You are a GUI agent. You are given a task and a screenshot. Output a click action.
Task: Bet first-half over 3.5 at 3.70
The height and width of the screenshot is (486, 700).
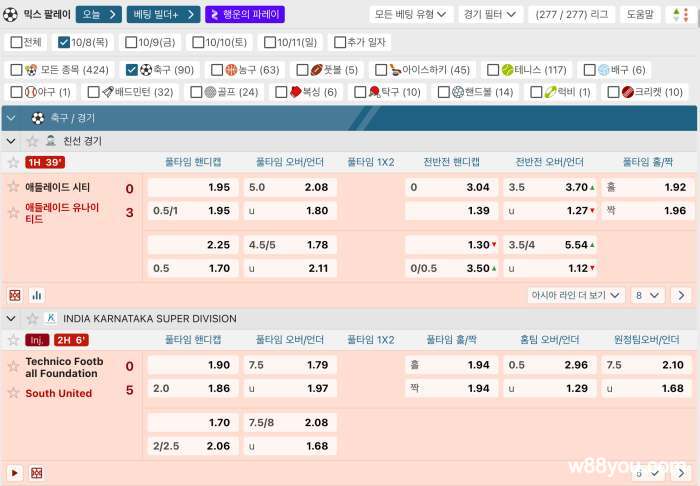pos(550,187)
